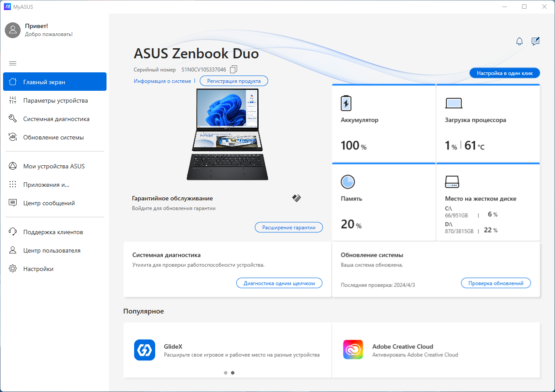The width and height of the screenshot is (555, 392).
Task: Click the GlideX title text
Action: (173, 346)
